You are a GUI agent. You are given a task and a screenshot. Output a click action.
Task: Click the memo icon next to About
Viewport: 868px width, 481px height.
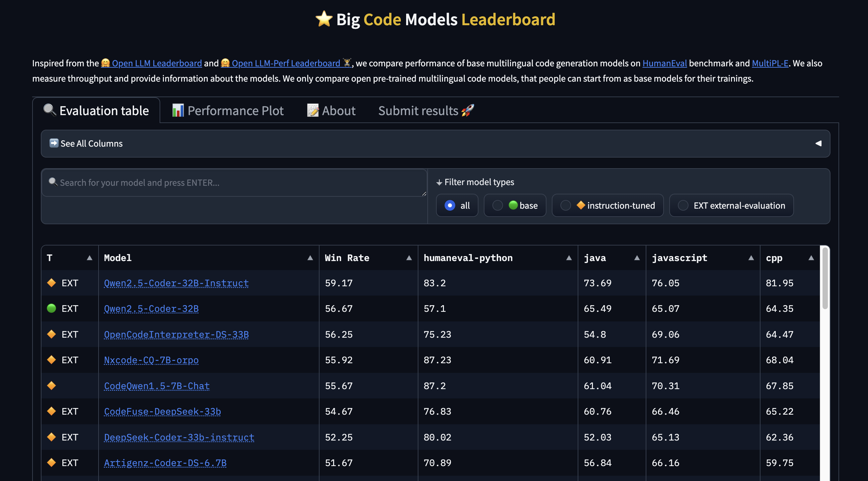[x=312, y=110]
